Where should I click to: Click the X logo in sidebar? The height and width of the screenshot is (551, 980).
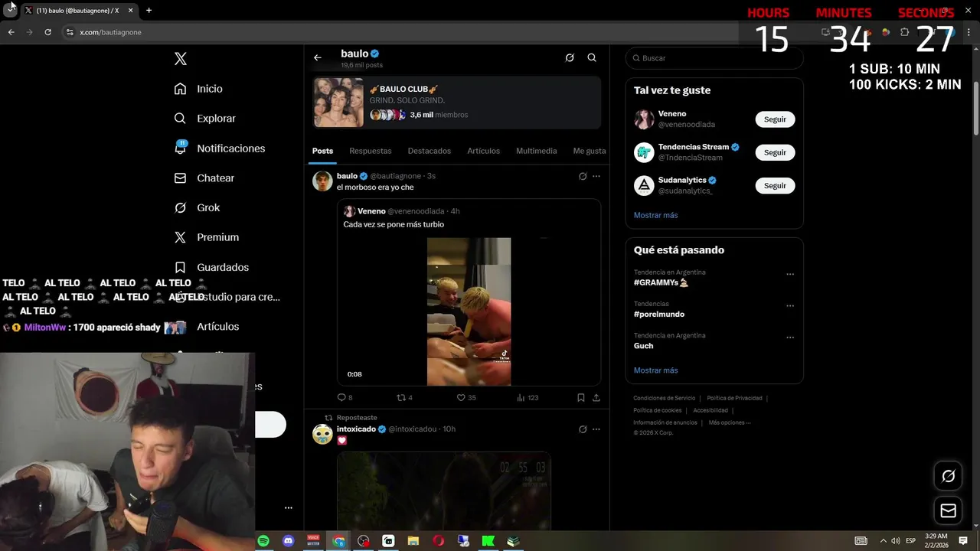coord(181,59)
